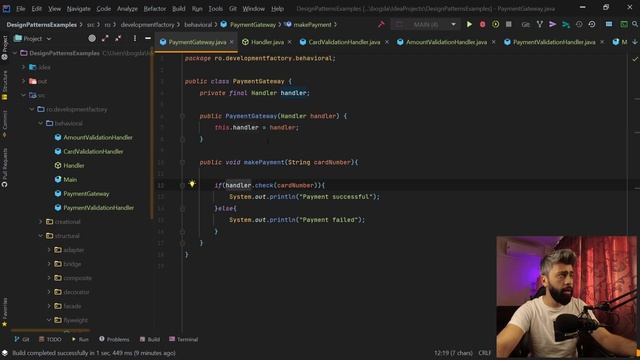Select Main class in project tree
Image resolution: width=640 pixels, height=360 pixels.
point(70,180)
